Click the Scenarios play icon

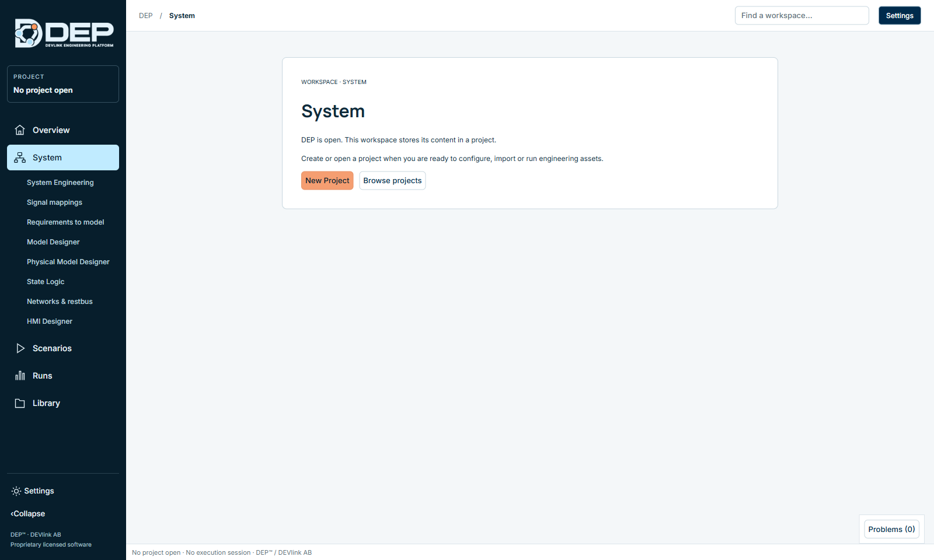[x=20, y=348]
